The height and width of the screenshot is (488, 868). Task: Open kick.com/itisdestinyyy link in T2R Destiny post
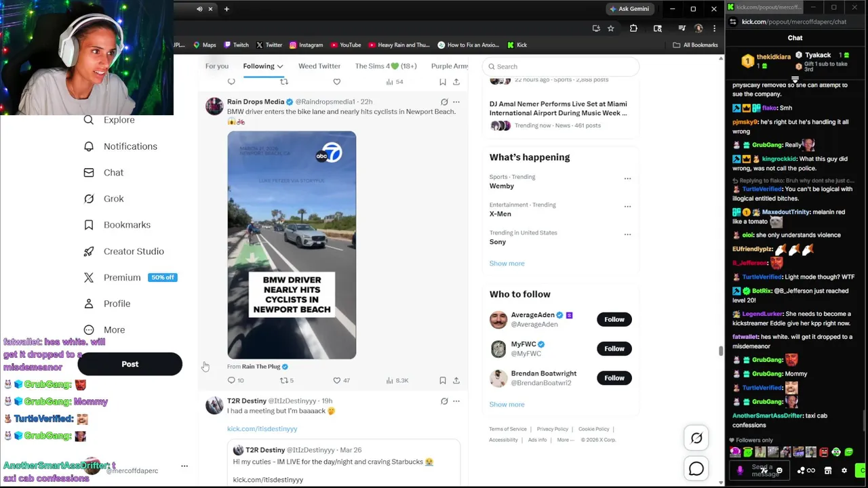click(262, 429)
